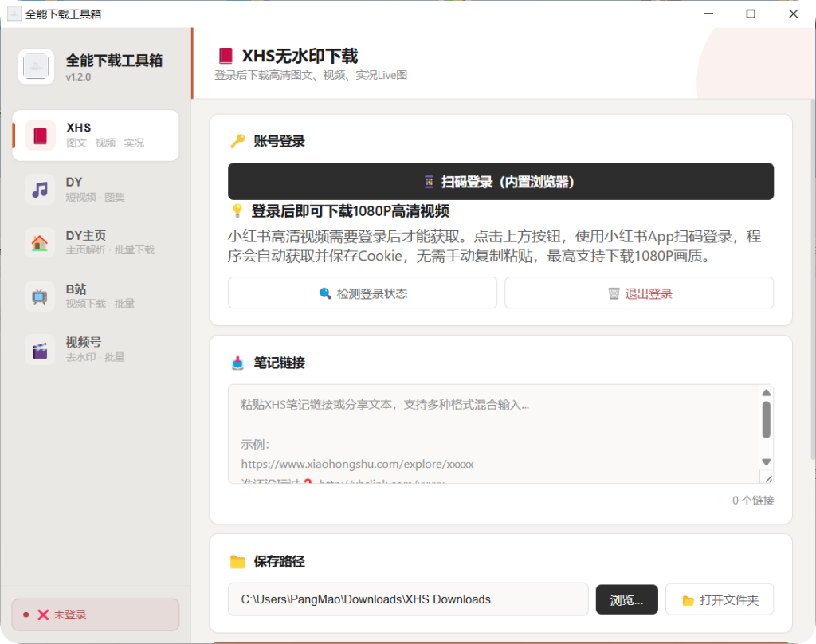Open the B站 视频下载 tab
The width and height of the screenshot is (816, 644).
[96, 296]
